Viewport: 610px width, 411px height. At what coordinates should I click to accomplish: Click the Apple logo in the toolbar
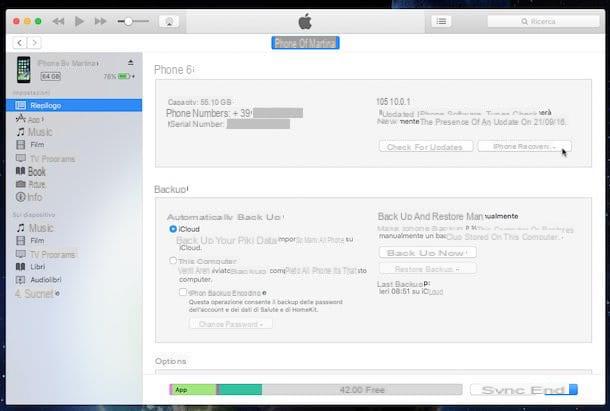(305, 21)
